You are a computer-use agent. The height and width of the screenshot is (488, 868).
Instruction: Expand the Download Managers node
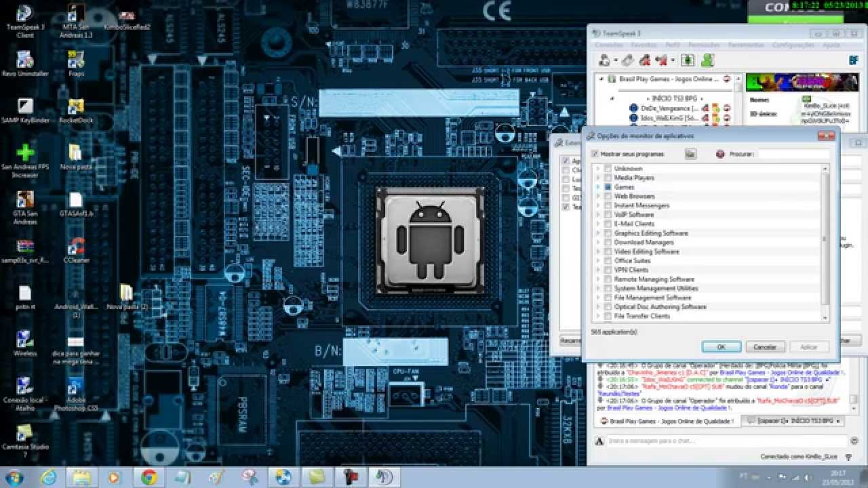coord(598,242)
